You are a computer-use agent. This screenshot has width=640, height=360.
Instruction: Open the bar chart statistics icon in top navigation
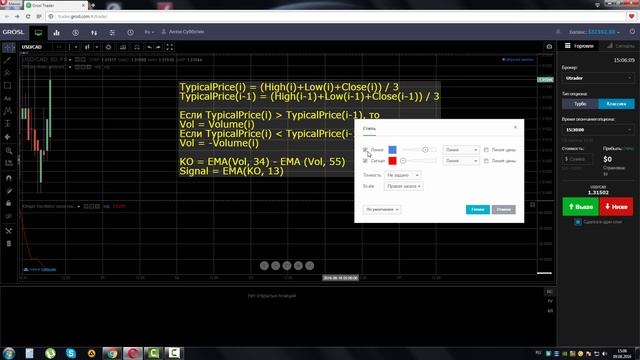point(56,32)
